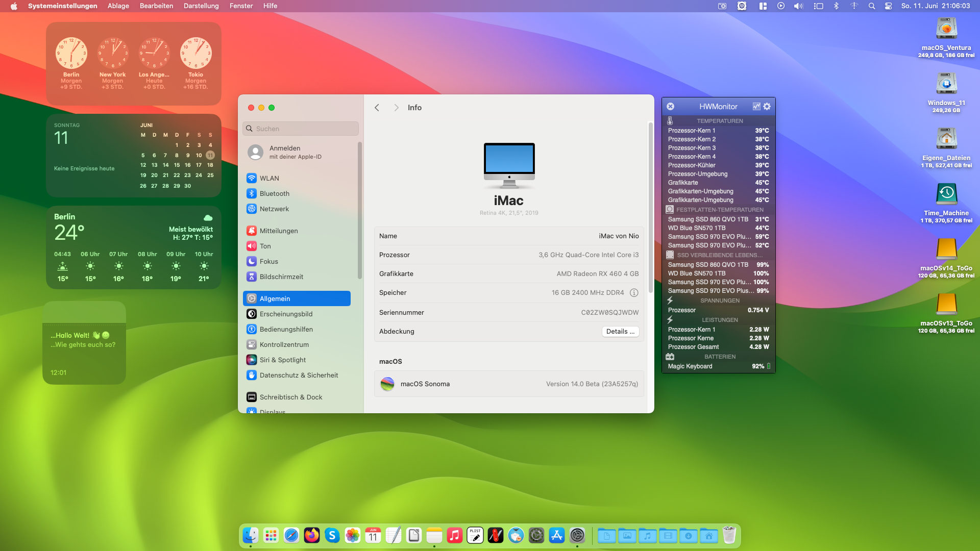Open Bluetooth settings in sidebar

[274, 193]
